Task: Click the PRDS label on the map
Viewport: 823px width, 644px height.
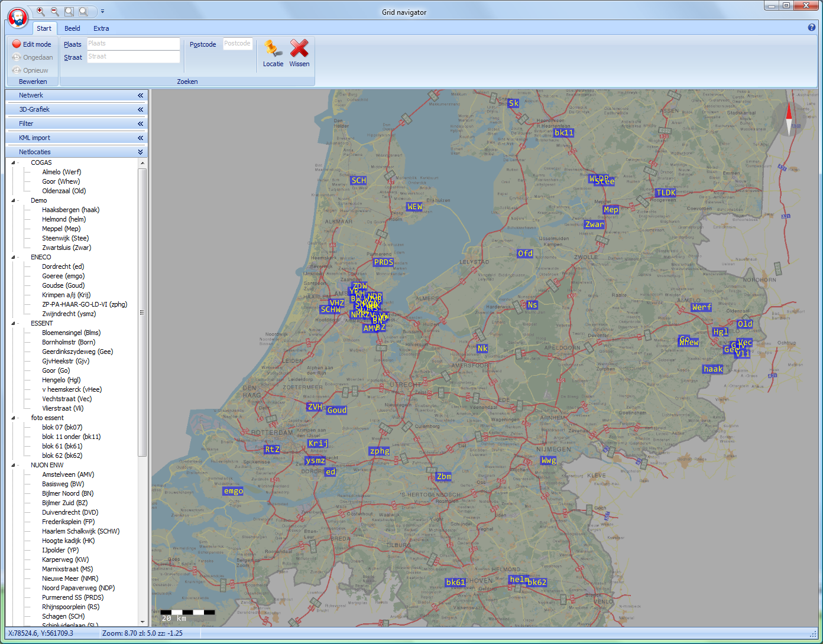Action: click(x=383, y=262)
